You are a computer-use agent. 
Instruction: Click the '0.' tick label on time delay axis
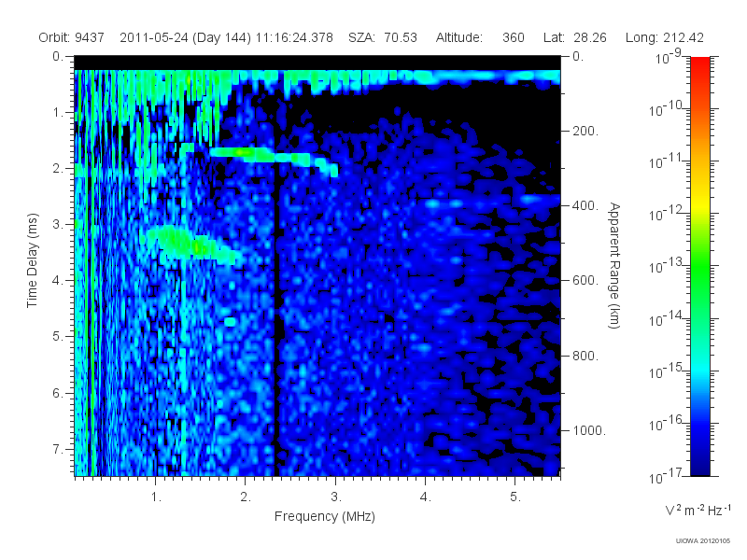pyautogui.click(x=58, y=57)
